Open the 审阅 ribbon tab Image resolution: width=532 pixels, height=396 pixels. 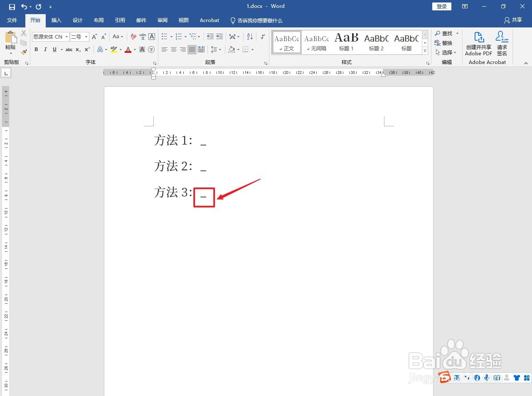click(x=162, y=20)
